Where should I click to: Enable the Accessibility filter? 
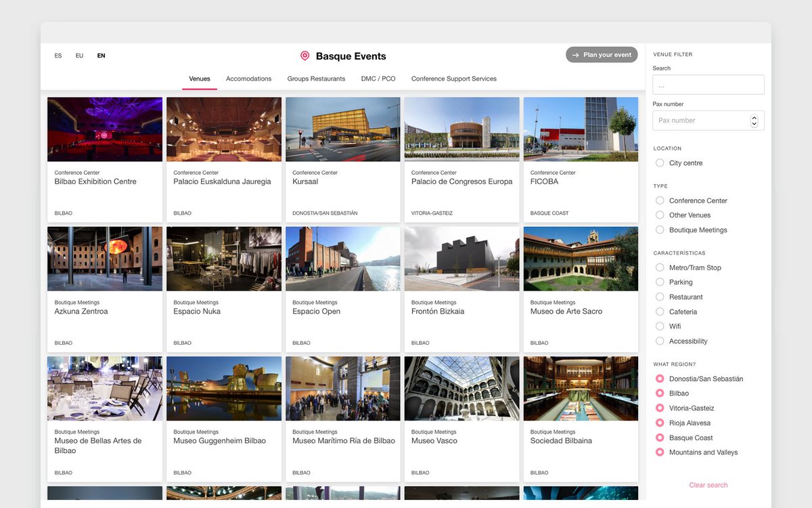(x=681, y=341)
